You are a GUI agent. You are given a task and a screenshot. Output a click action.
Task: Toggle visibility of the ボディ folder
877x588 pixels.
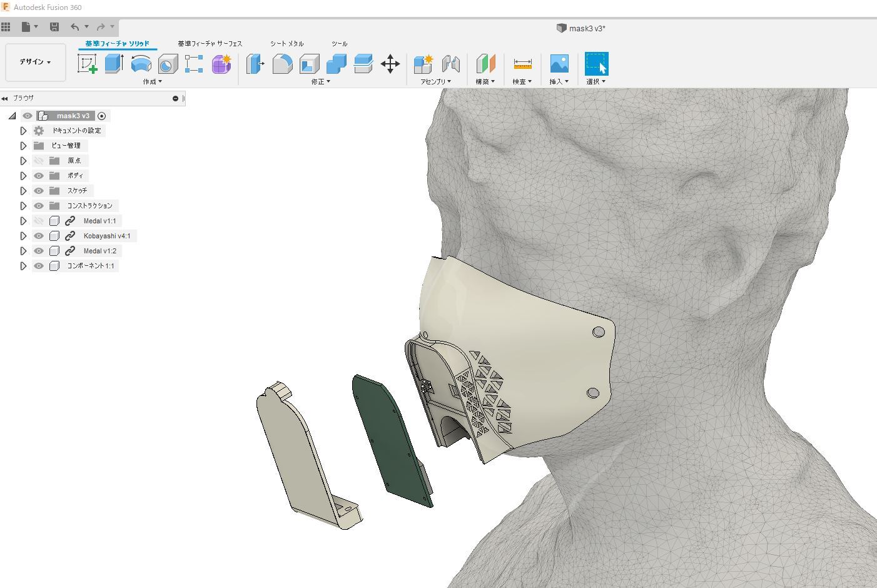pos(39,176)
